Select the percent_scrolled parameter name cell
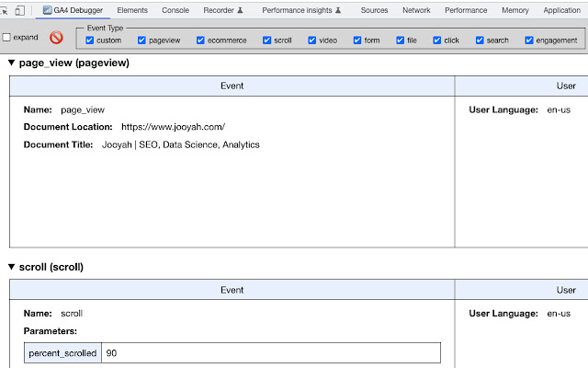Viewport: 588px width, 368px height. [x=63, y=353]
